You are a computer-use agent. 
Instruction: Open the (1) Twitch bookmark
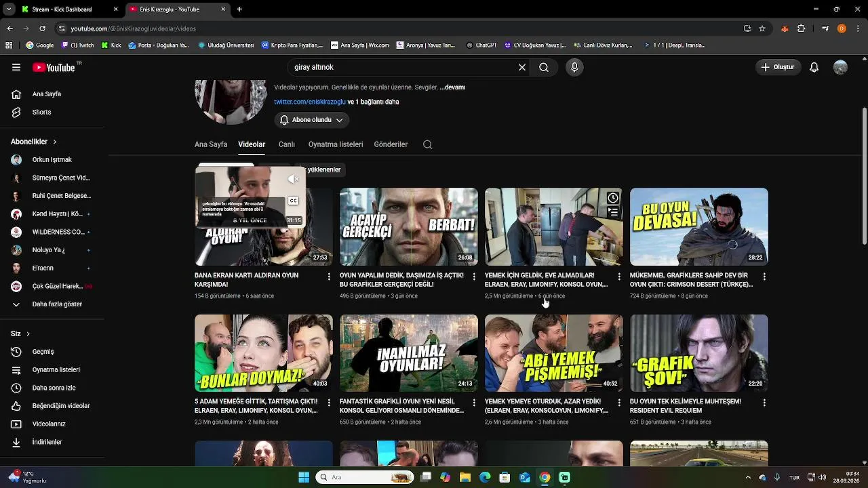coord(77,45)
